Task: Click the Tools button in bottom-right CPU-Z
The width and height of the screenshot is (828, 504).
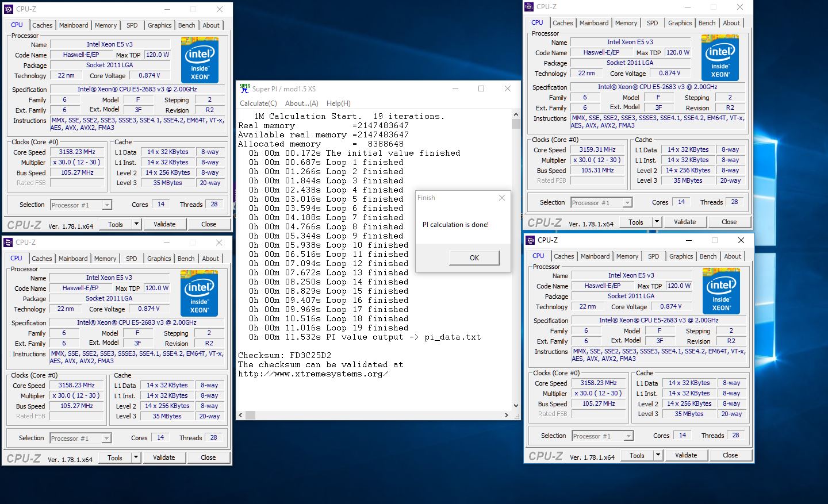Action: coord(637,455)
